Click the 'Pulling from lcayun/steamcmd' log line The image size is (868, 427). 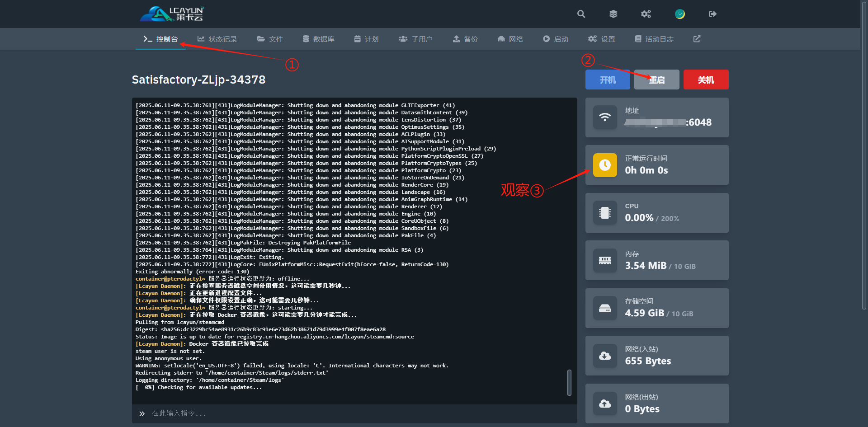pyautogui.click(x=179, y=322)
